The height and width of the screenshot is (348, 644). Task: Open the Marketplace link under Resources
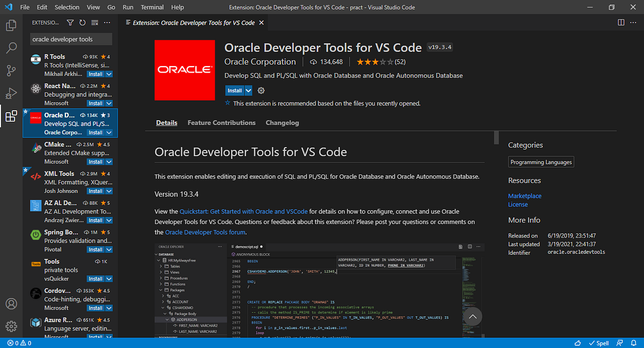coord(524,195)
